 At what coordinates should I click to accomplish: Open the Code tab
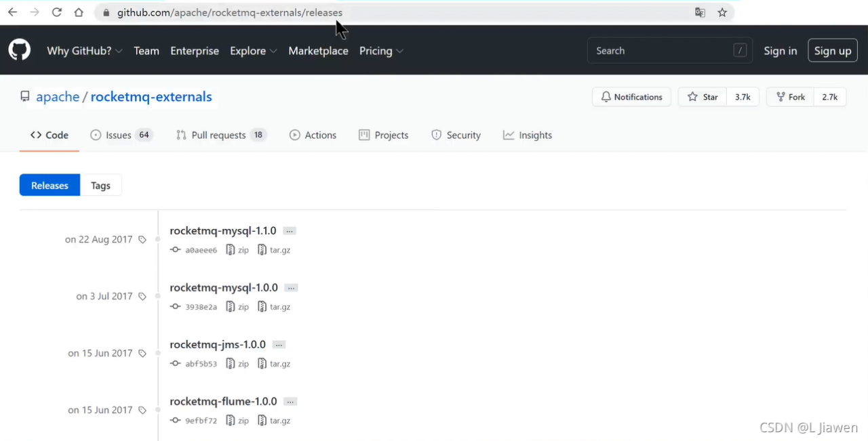[x=50, y=135]
